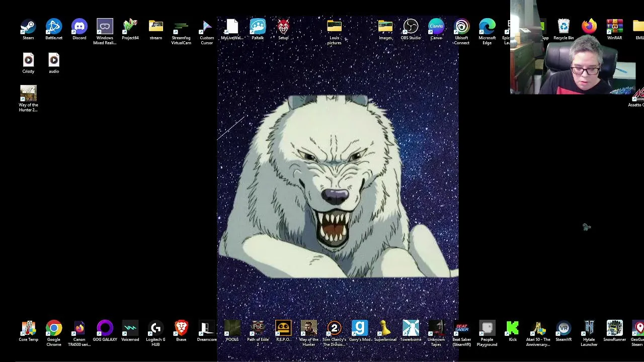The width and height of the screenshot is (644, 362).
Task: Select the Dreamcore game icon
Action: point(207,328)
